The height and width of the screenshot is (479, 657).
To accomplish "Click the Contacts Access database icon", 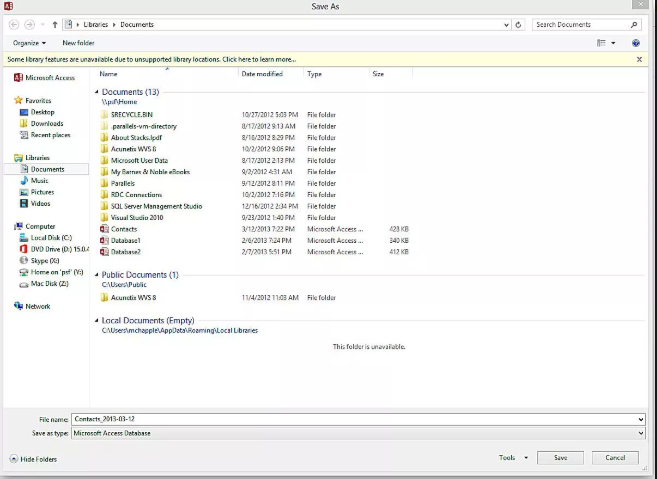I will point(104,229).
